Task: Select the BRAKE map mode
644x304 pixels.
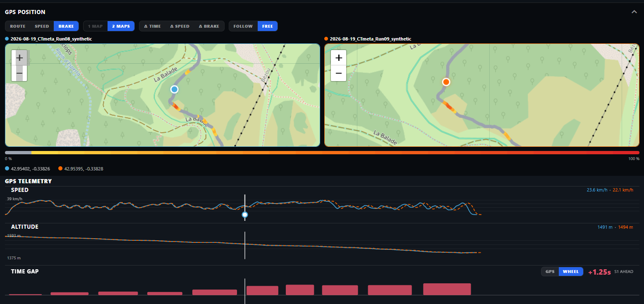Action: click(66, 26)
